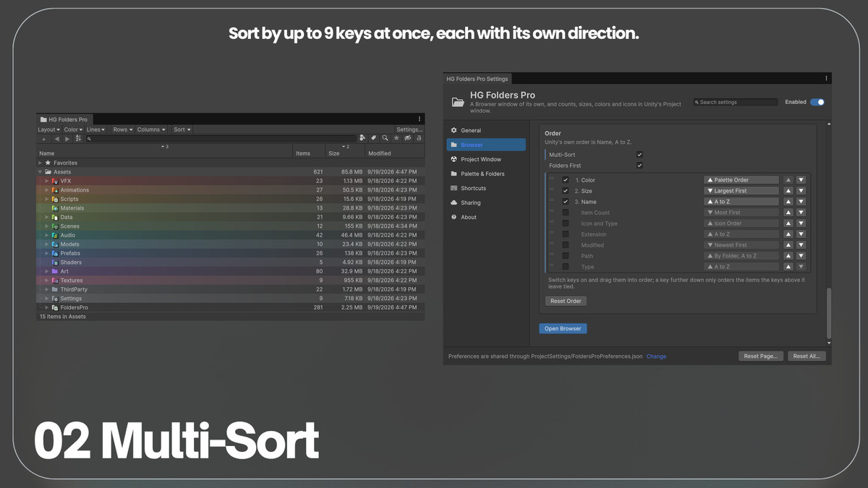This screenshot has width=868, height=488.
Task: Uncheck the Folders First checkbox
Action: 639,166
